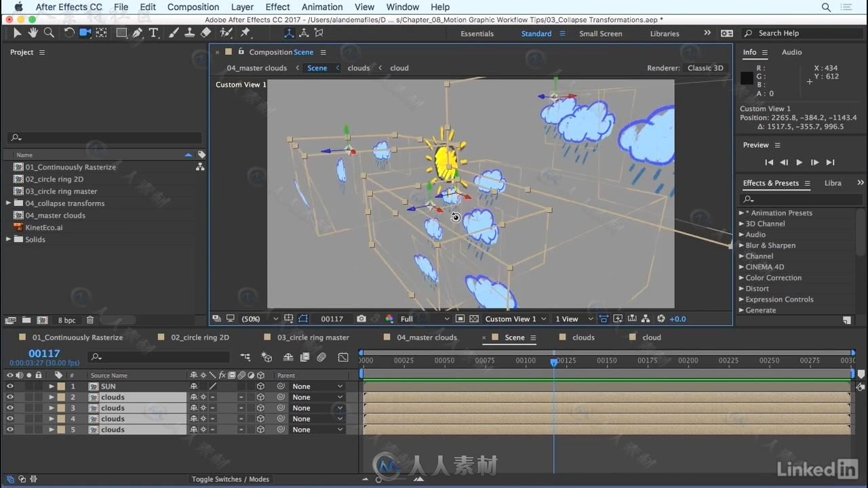
Task: Expand the Blur & Sharpen effects category
Action: pos(741,245)
